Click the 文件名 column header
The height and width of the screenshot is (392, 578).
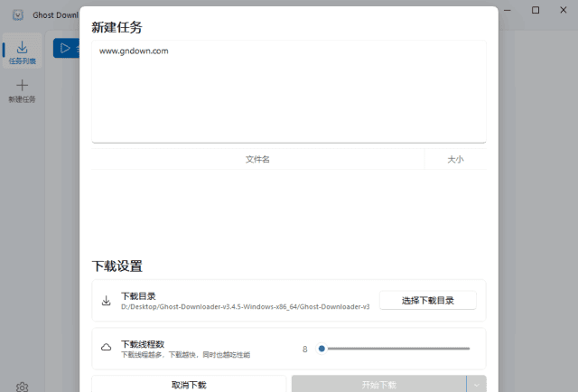(x=257, y=159)
